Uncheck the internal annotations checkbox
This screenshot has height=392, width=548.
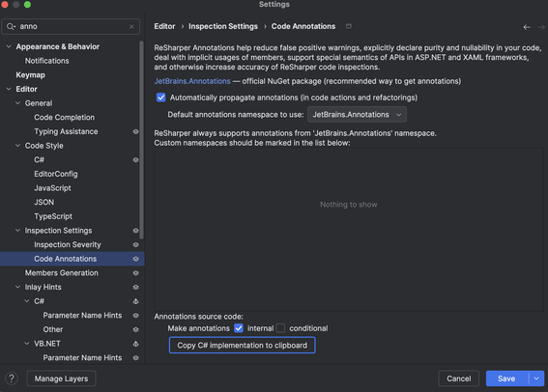click(239, 328)
